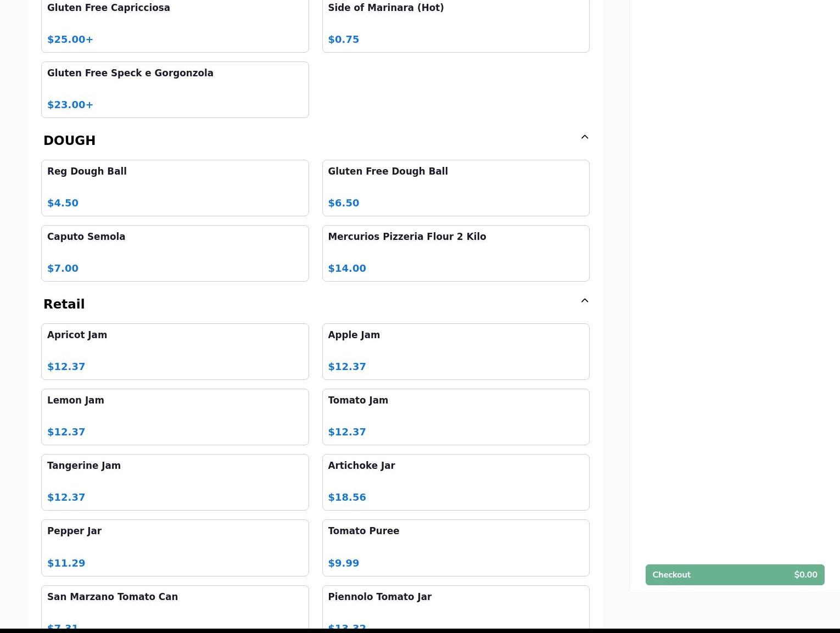Select the Reg Dough Ball item
Image resolution: width=840 pixels, height=633 pixels.
coord(175,188)
